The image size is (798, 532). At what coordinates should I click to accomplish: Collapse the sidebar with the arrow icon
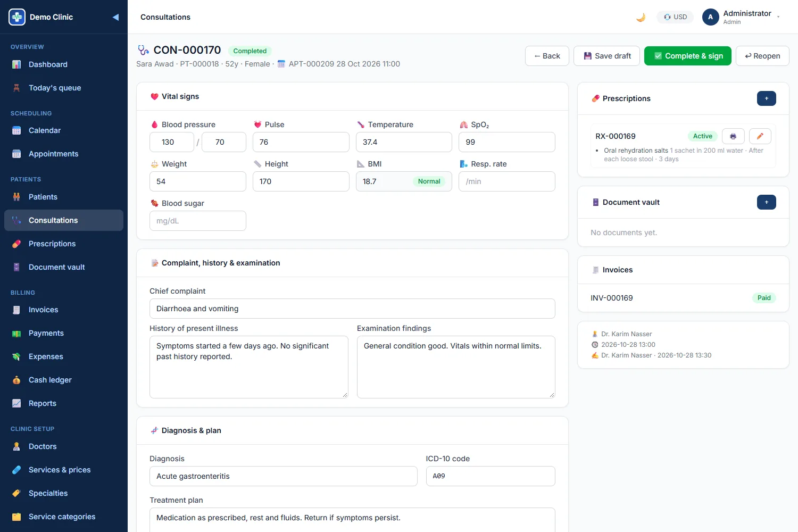pos(115,17)
